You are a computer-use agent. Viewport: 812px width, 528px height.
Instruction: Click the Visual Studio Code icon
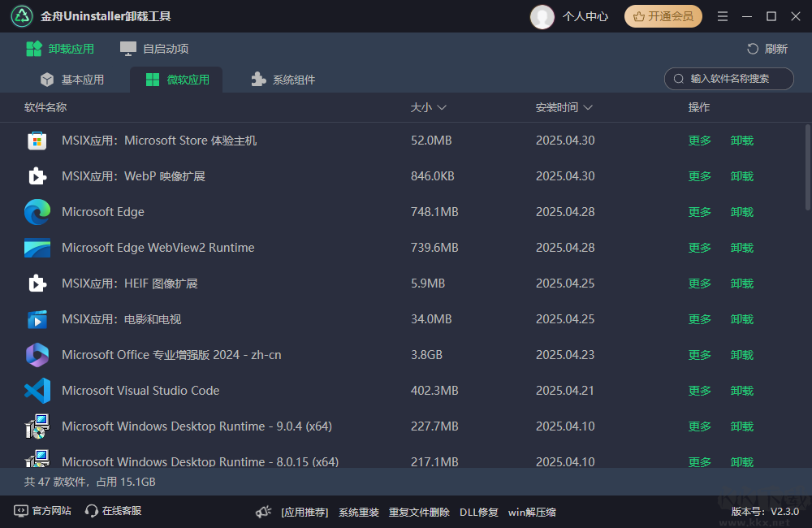coord(37,391)
